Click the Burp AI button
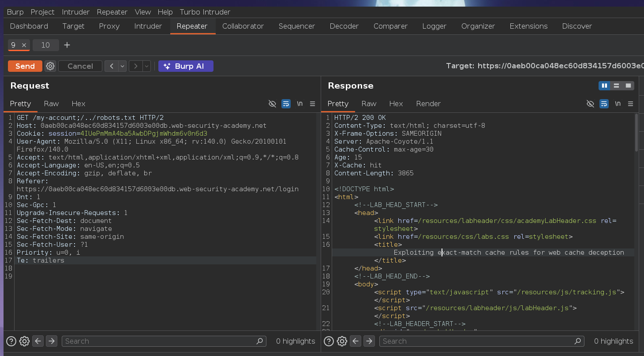This screenshot has width=644, height=356. click(186, 66)
